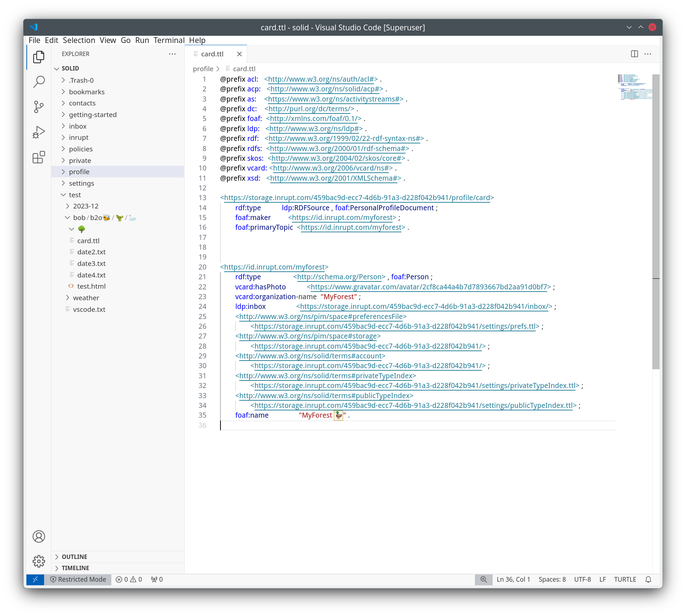
Task: Open the Accounts menu icon
Action: (39, 537)
